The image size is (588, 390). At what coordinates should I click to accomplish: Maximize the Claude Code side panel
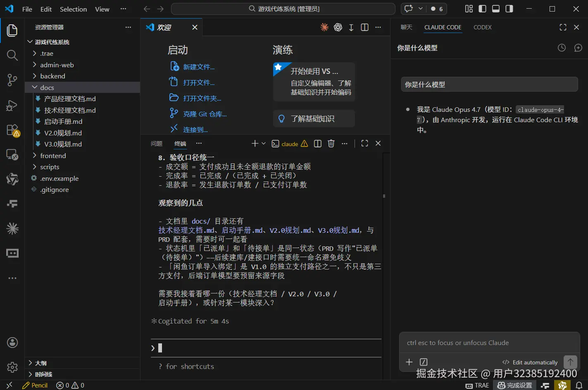pos(563,27)
